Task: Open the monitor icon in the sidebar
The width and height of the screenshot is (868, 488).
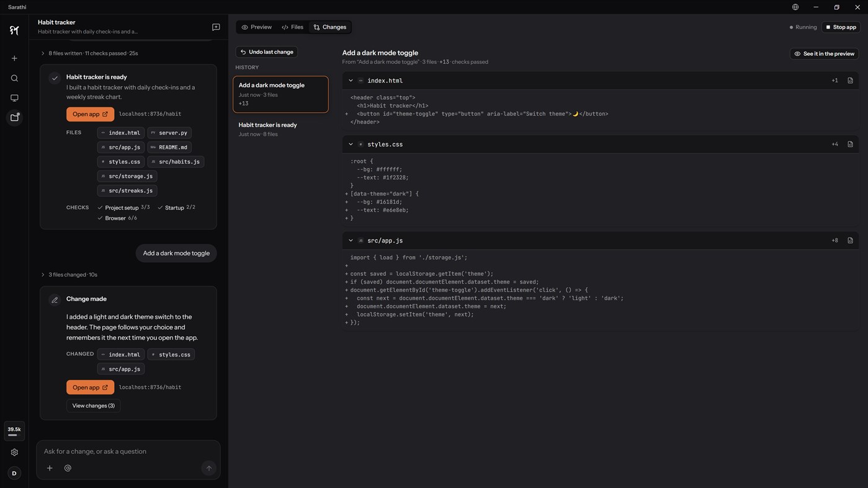Action: click(x=14, y=98)
